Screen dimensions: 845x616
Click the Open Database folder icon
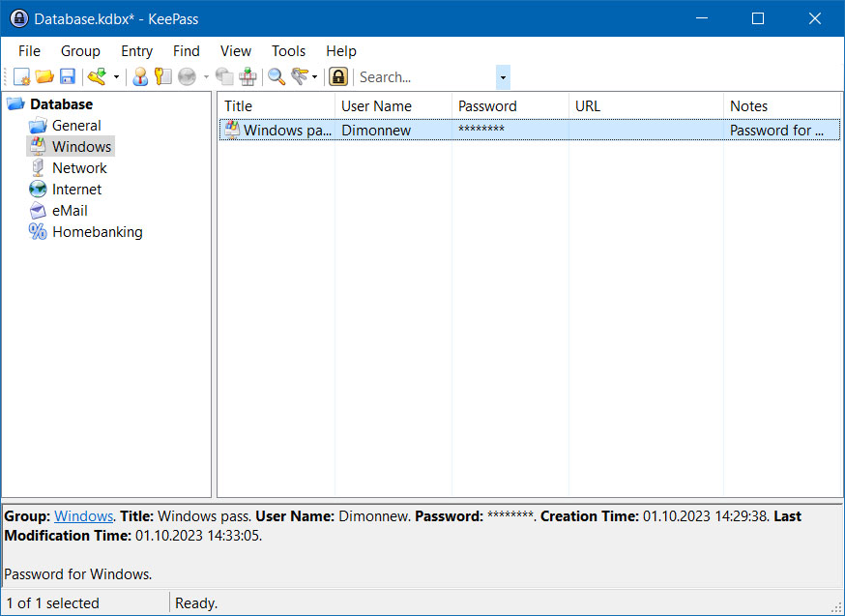44,77
